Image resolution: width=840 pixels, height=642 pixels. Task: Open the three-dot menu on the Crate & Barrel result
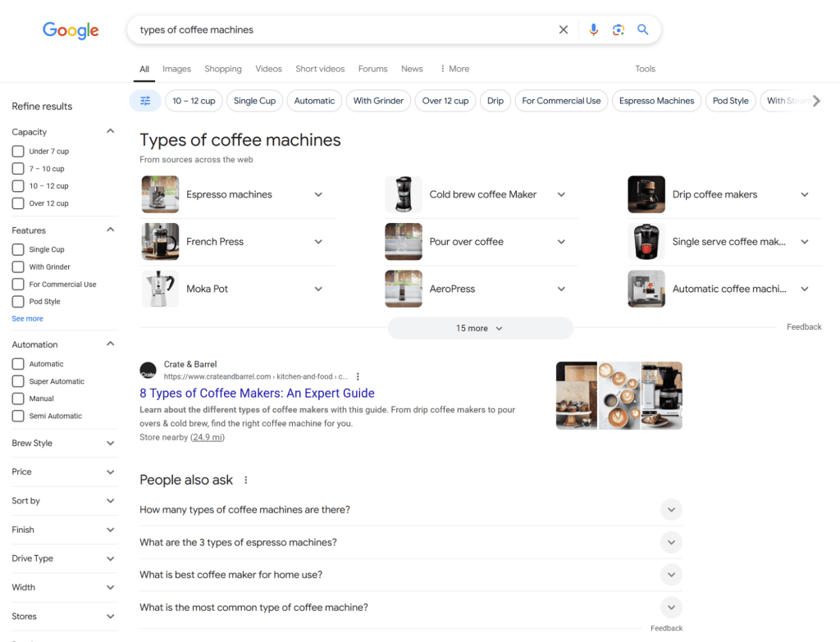point(358,376)
